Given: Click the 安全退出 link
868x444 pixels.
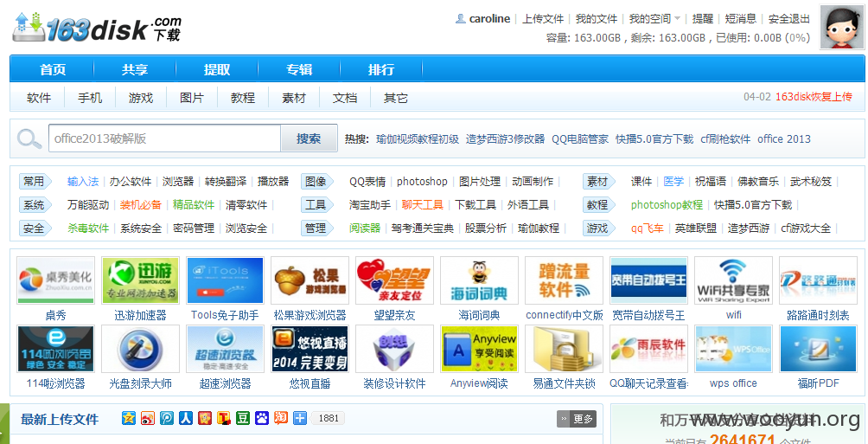Looking at the screenshot, I should 789,19.
